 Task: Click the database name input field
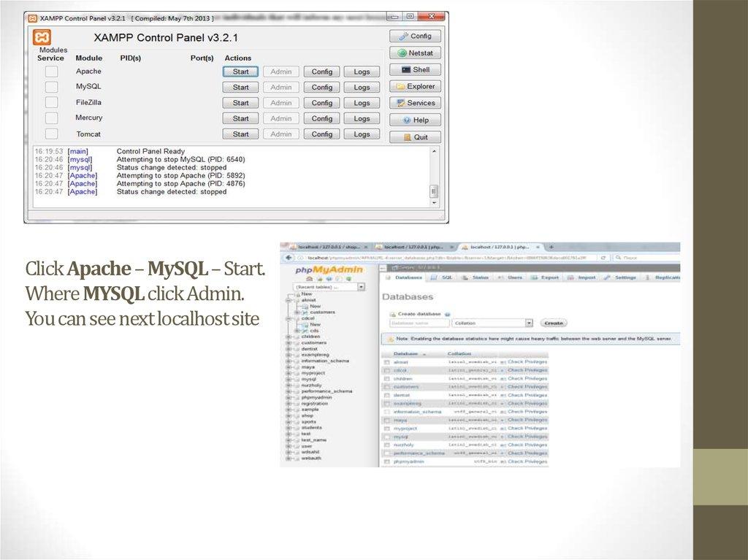click(419, 323)
